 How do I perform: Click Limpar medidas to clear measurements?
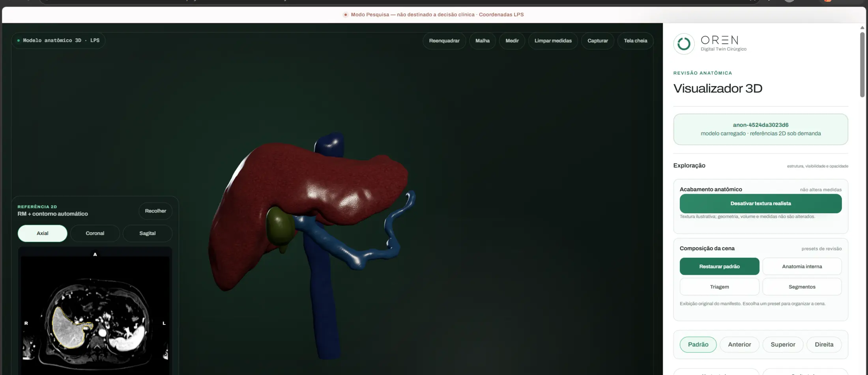(553, 41)
